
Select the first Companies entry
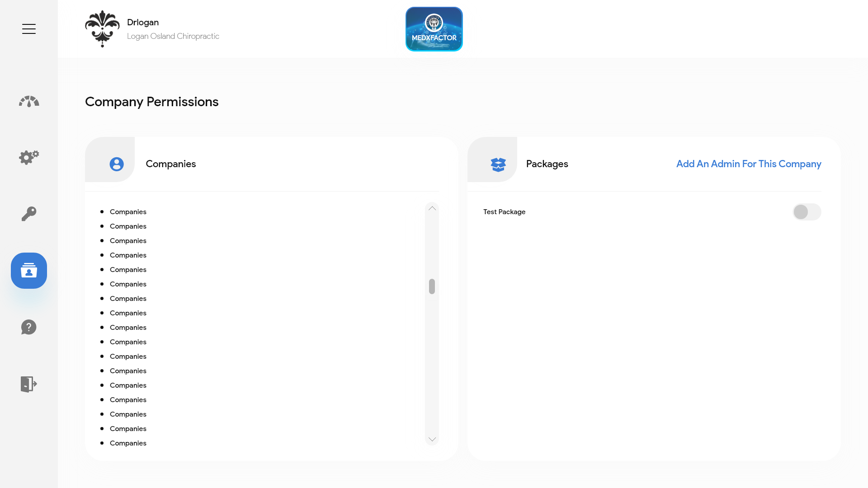pyautogui.click(x=128, y=211)
